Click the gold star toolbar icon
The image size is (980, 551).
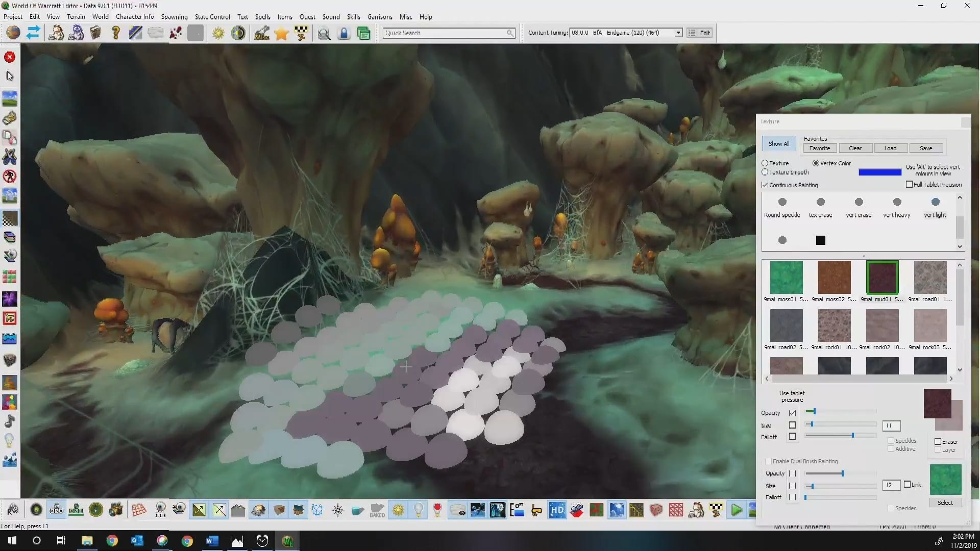[x=281, y=34]
